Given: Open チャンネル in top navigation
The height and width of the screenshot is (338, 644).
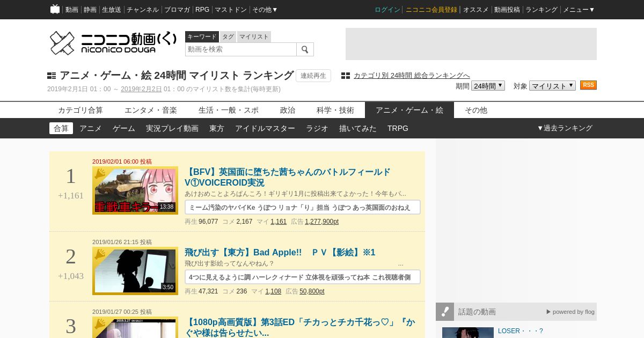Looking at the screenshot, I should coord(143,10).
